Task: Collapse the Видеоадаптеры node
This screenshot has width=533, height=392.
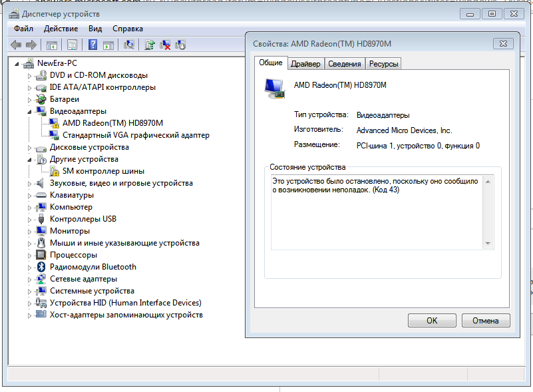Action: pos(29,112)
